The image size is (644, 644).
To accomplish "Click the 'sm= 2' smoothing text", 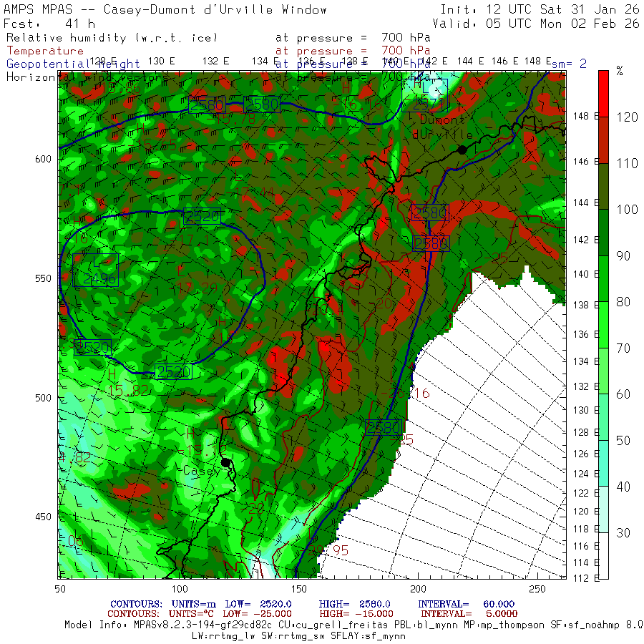I will pyautogui.click(x=569, y=64).
